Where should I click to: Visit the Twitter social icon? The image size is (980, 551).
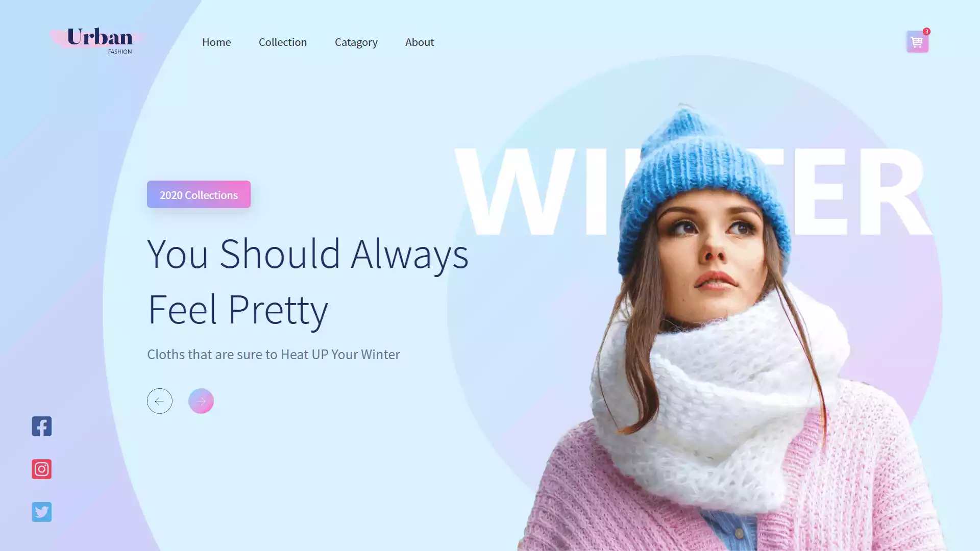pos(42,512)
